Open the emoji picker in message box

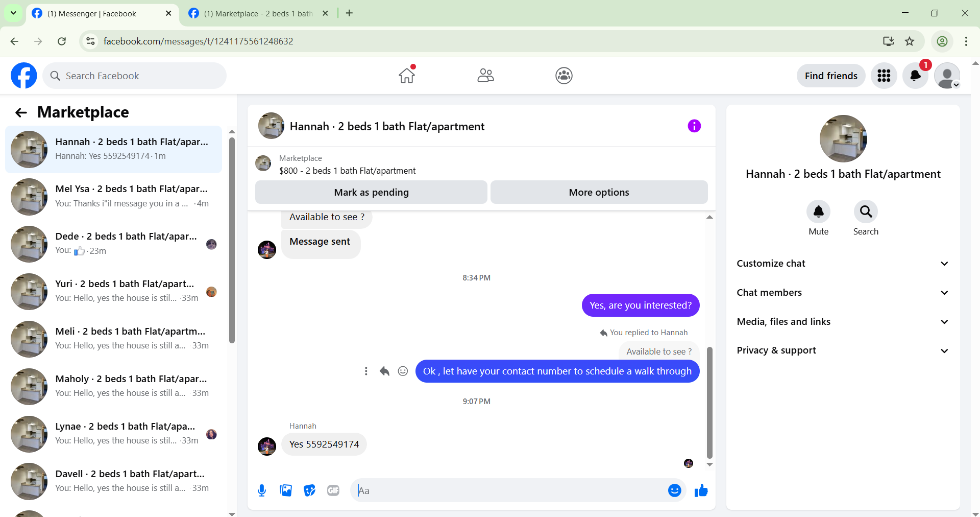(x=675, y=491)
